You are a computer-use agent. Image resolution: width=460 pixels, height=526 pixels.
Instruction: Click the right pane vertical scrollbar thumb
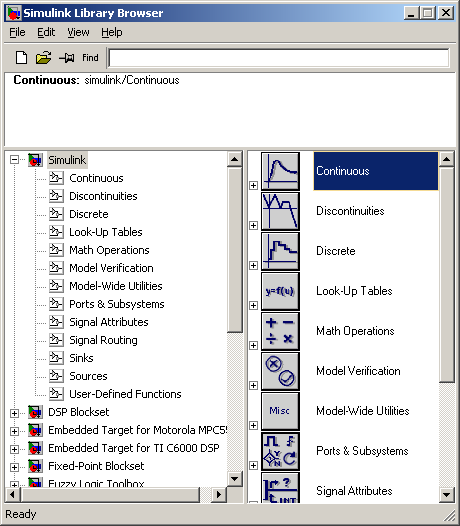point(447,275)
